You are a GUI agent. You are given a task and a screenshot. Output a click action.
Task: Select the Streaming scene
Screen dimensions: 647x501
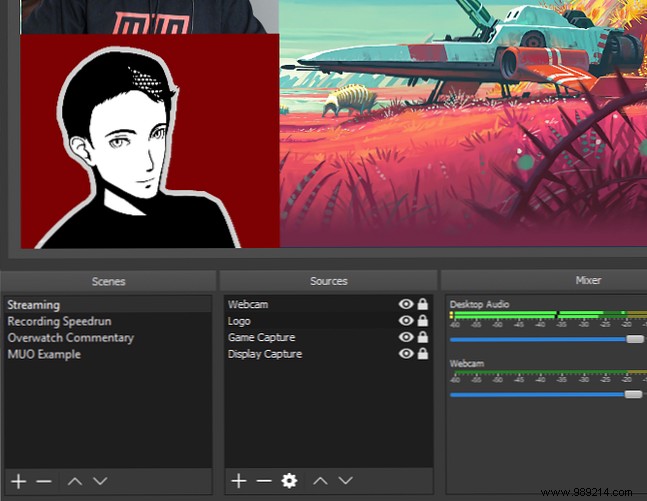click(x=108, y=305)
